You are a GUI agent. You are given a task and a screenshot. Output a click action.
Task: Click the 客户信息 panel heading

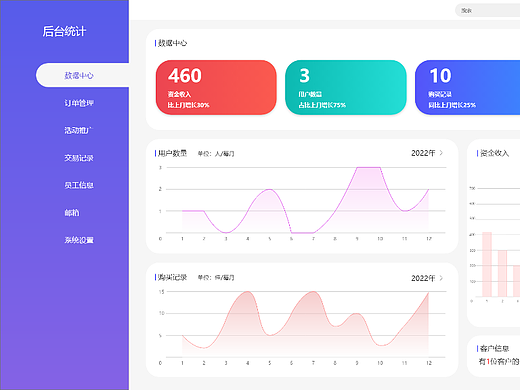(494, 349)
